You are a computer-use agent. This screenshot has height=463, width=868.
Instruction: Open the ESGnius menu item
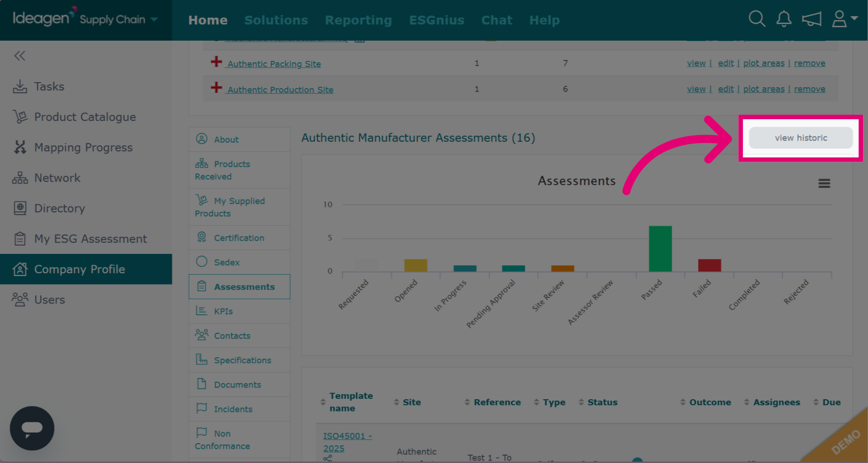[437, 20]
